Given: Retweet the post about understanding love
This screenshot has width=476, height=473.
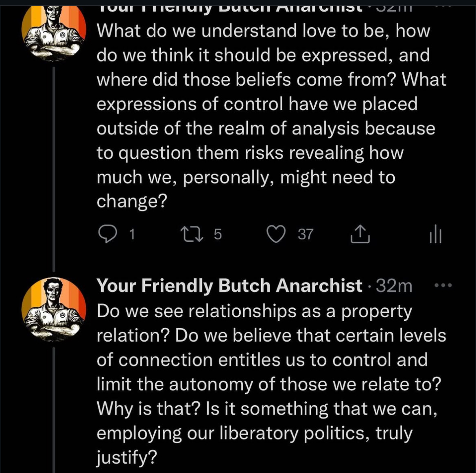Looking at the screenshot, I should tap(190, 234).
